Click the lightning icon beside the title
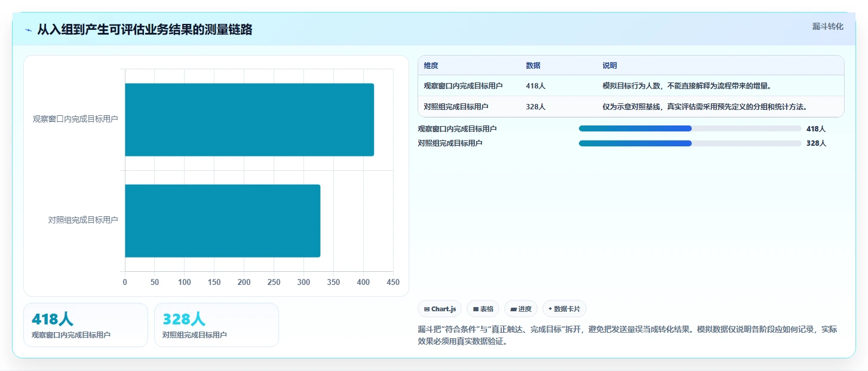 (x=29, y=30)
